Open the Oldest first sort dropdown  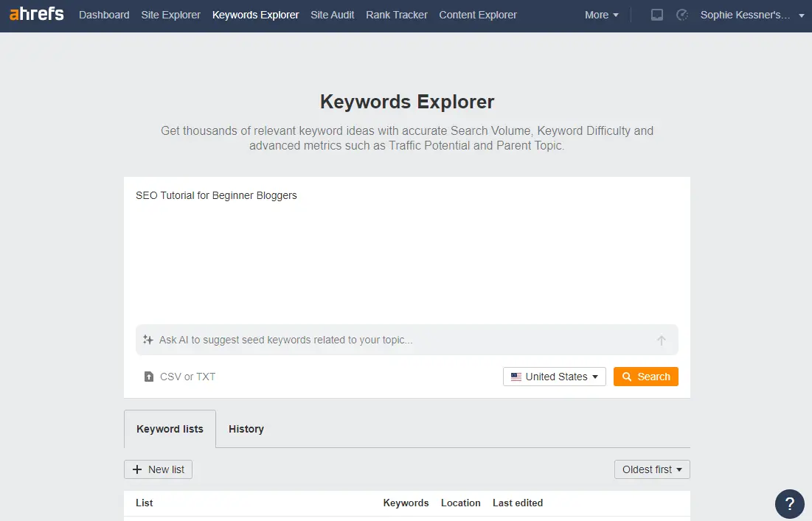click(x=652, y=469)
